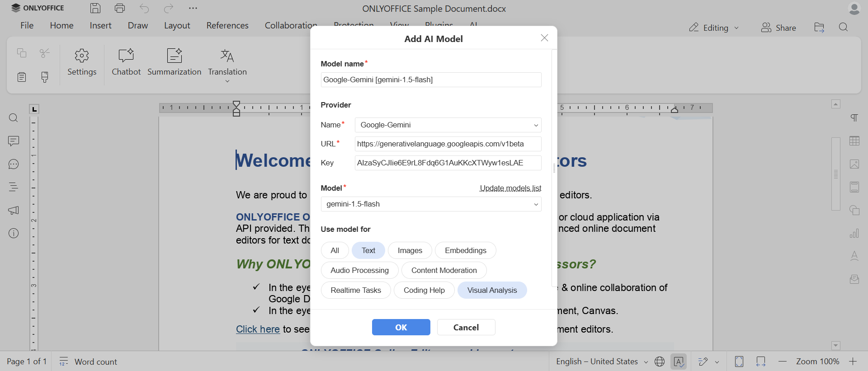Open the Comments panel in left sidebar
The height and width of the screenshot is (371, 868).
point(14,141)
